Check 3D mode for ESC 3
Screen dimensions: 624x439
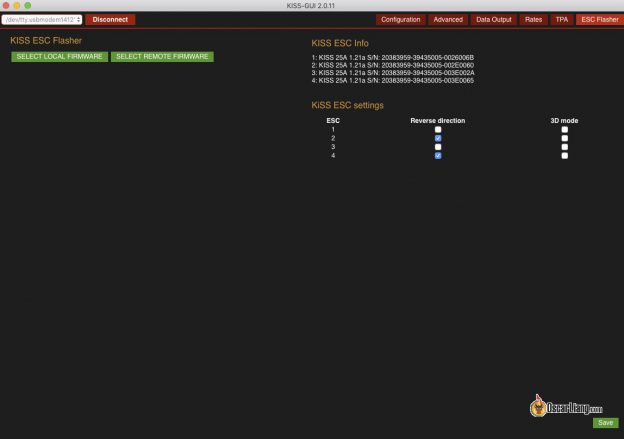[x=565, y=147]
